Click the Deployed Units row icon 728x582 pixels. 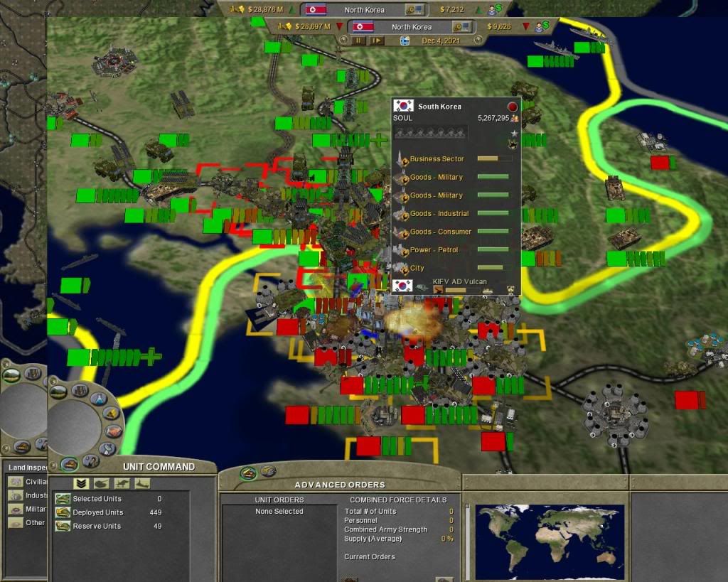[x=63, y=512]
